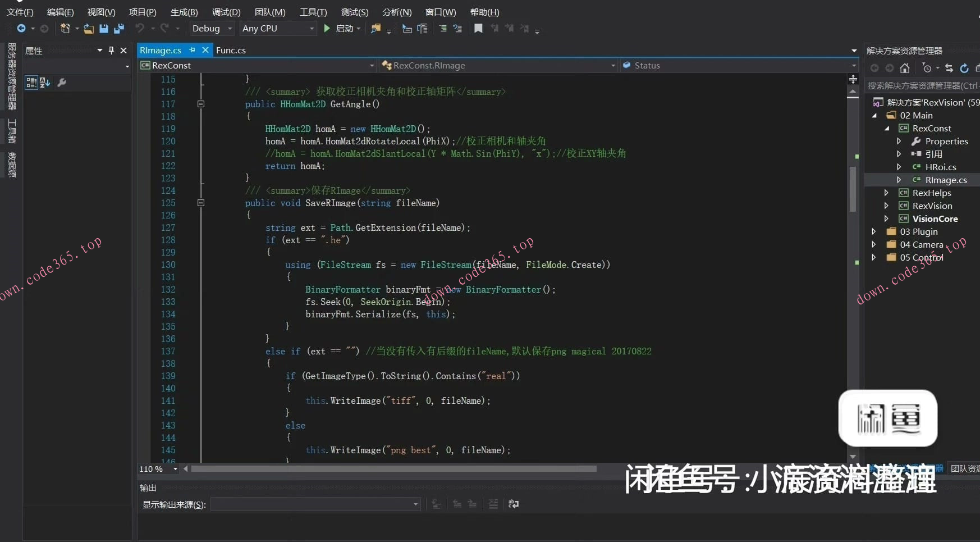Click the editor's horizontal scrollbar
980x542 pixels.
coord(393,468)
